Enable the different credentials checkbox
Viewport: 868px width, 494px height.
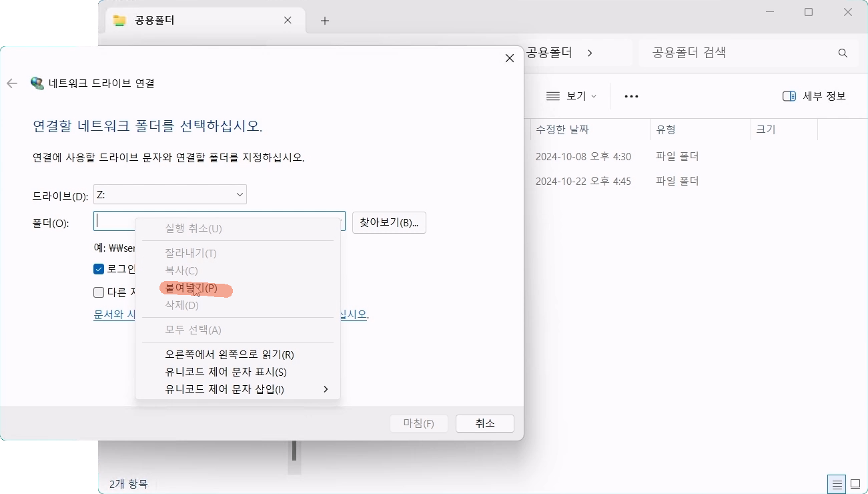99,292
